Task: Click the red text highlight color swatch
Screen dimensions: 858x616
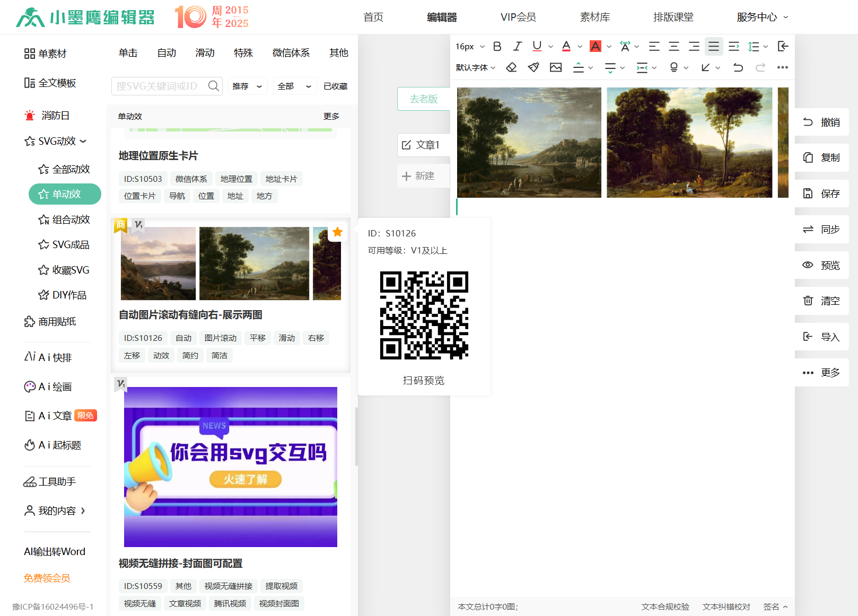Action: 596,47
